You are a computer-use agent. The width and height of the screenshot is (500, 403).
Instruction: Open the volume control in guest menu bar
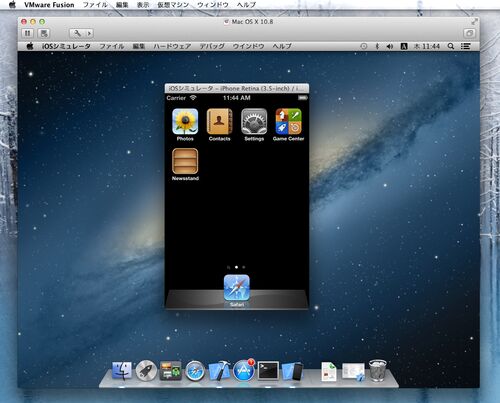click(390, 46)
